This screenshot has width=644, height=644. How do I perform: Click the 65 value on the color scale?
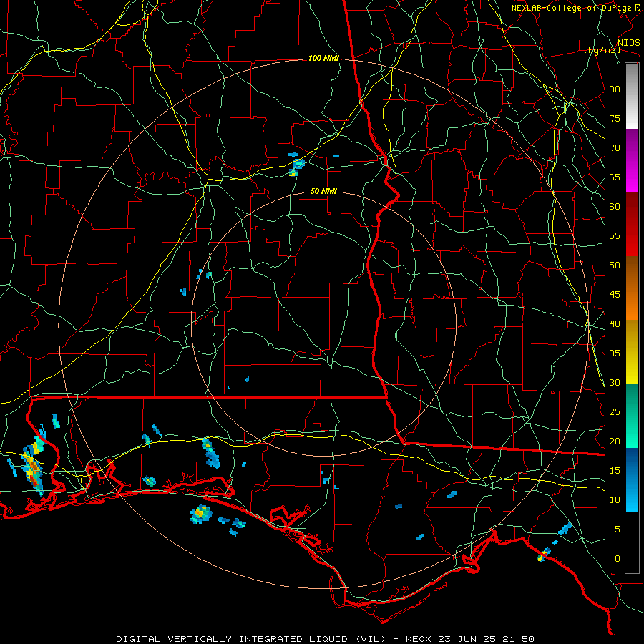pyautogui.click(x=615, y=177)
